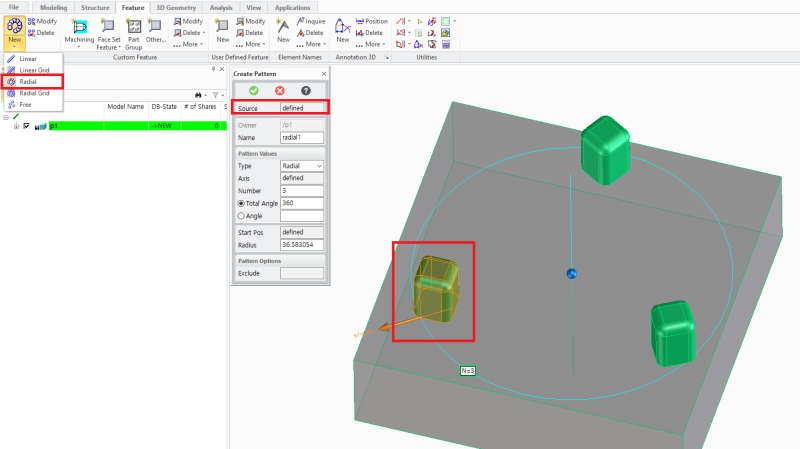Open help with question mark icon
800x449 pixels.
coord(306,91)
